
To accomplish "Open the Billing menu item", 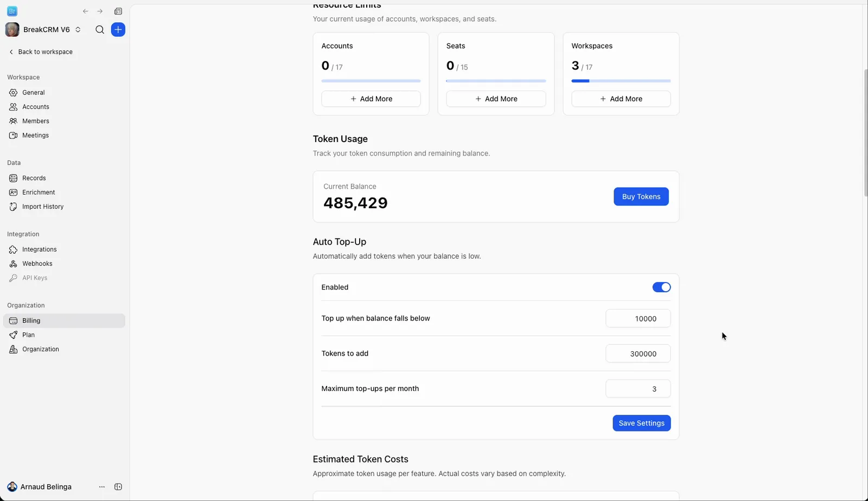I will [64, 321].
